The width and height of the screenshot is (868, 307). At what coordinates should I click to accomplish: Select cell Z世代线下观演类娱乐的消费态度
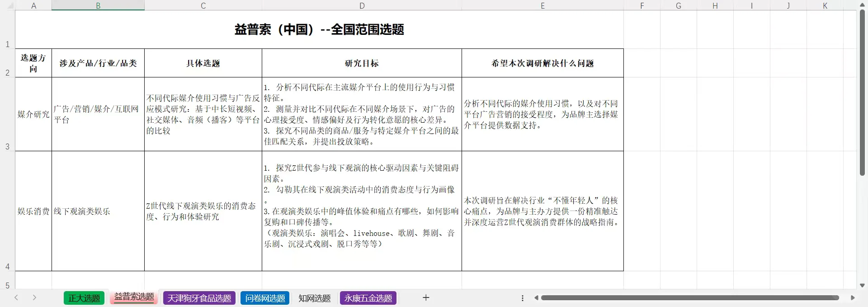[x=203, y=211]
